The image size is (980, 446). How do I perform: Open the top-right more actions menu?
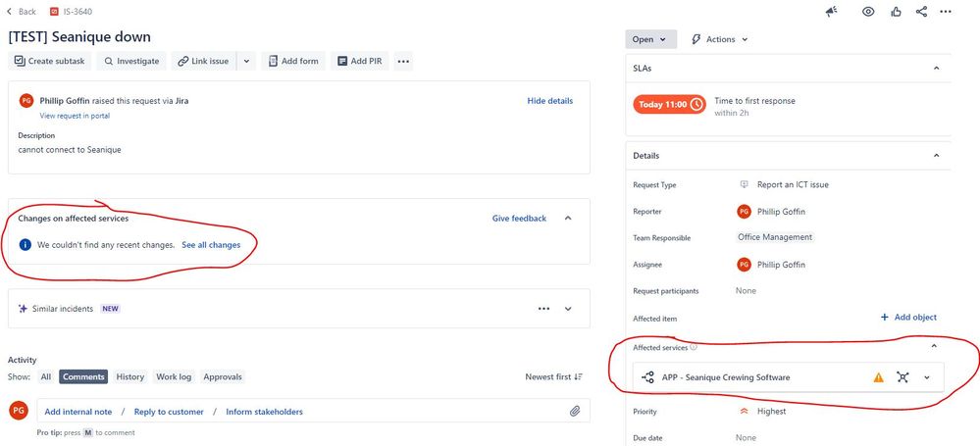tap(946, 11)
